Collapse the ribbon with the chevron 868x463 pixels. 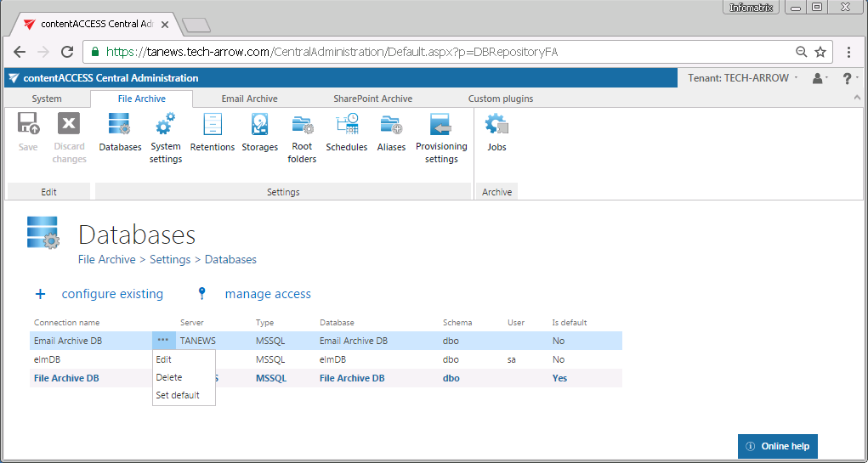[x=858, y=98]
